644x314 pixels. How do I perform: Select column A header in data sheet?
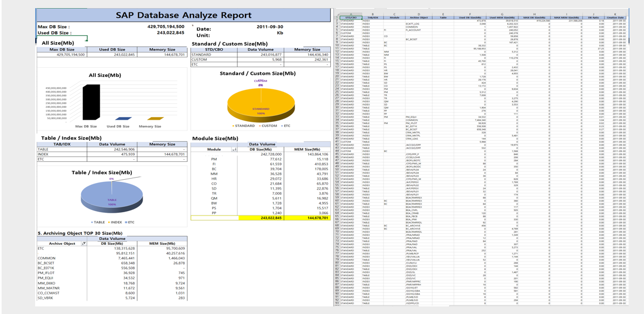[351, 14]
